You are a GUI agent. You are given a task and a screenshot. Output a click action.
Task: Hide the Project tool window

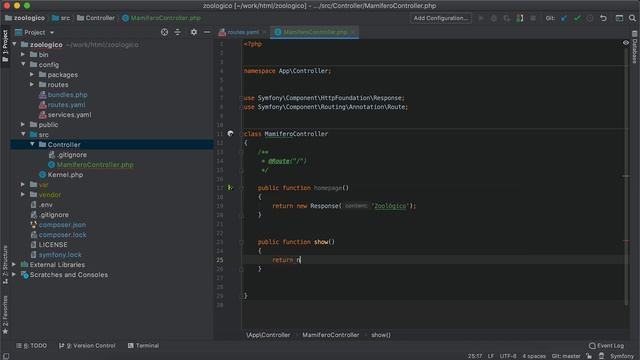pyautogui.click(x=207, y=32)
